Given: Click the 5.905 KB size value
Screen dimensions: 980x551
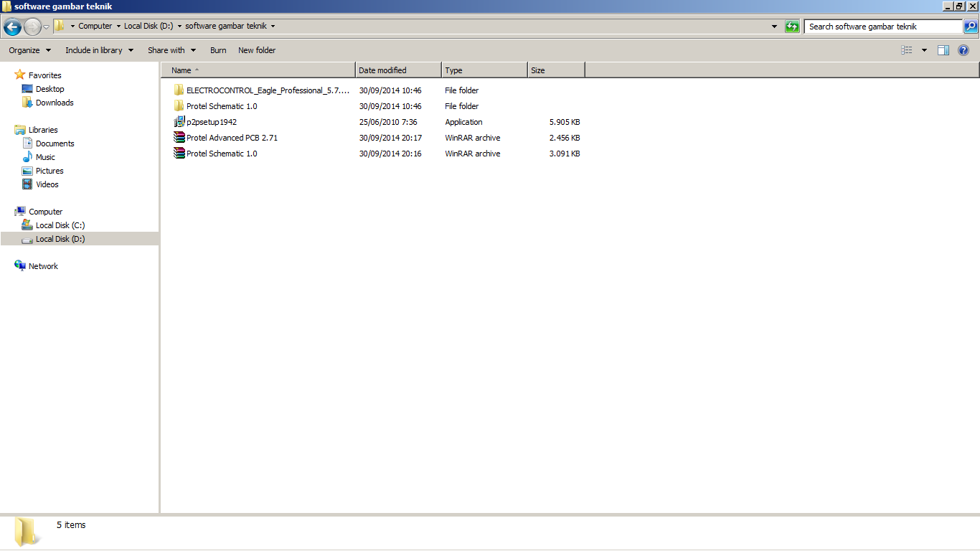Looking at the screenshot, I should click(x=565, y=122).
